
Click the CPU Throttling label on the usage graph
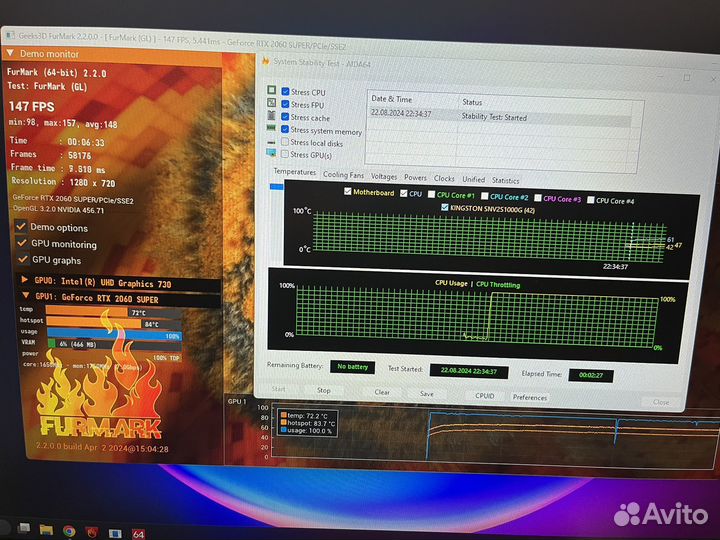point(498,285)
